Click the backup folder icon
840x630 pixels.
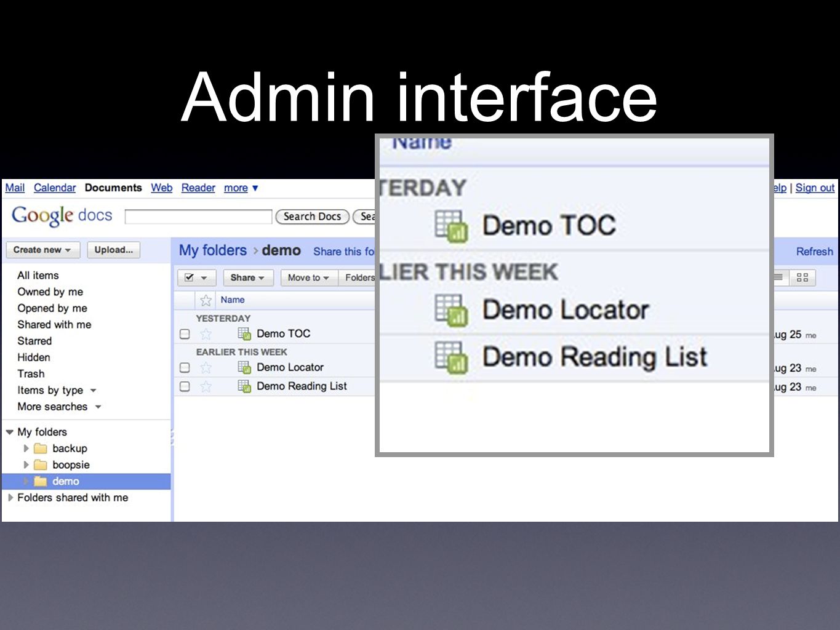[41, 449]
